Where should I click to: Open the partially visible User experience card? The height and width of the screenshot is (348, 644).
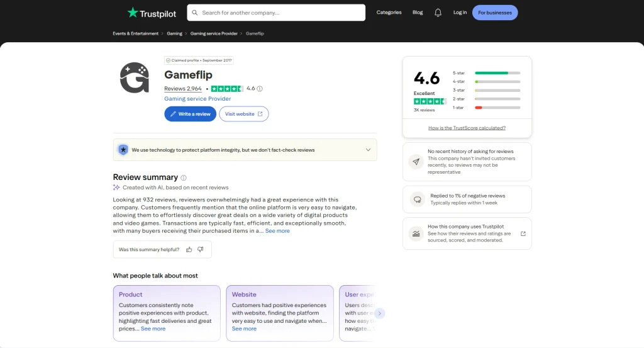357,313
